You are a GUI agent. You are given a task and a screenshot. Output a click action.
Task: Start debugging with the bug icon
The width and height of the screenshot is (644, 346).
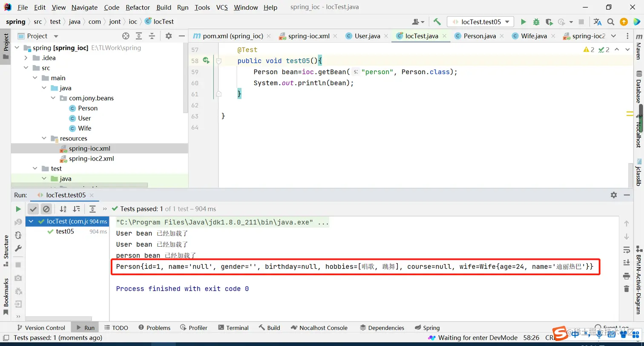click(x=536, y=22)
